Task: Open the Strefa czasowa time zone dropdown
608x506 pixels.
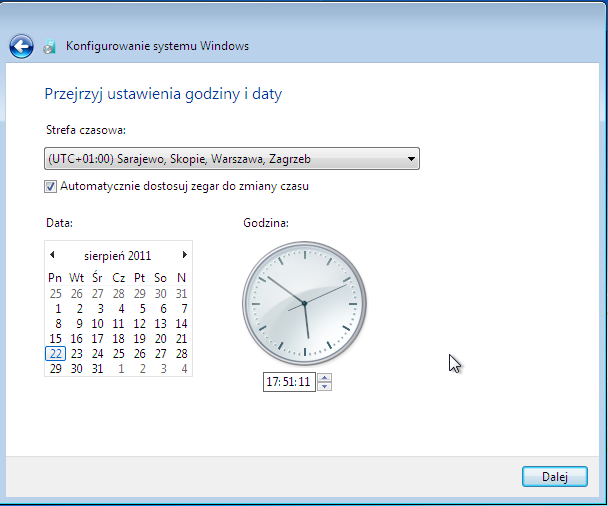Action: tap(232, 159)
